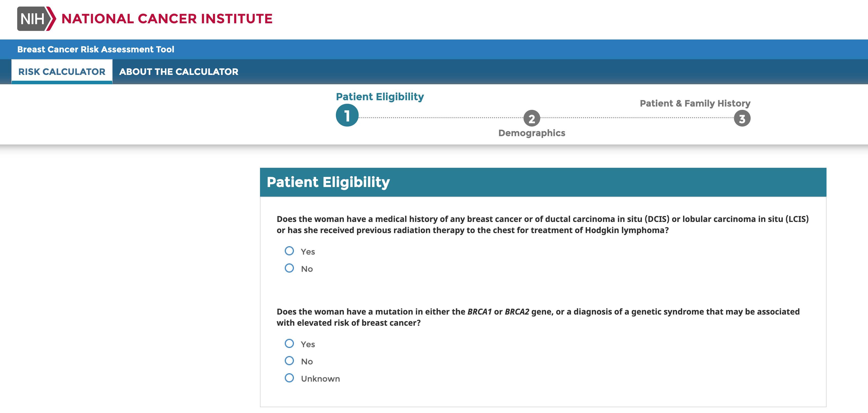This screenshot has width=868, height=413.
Task: Click dotted progress line between steps 1 and 2
Action: pyautogui.click(x=441, y=118)
